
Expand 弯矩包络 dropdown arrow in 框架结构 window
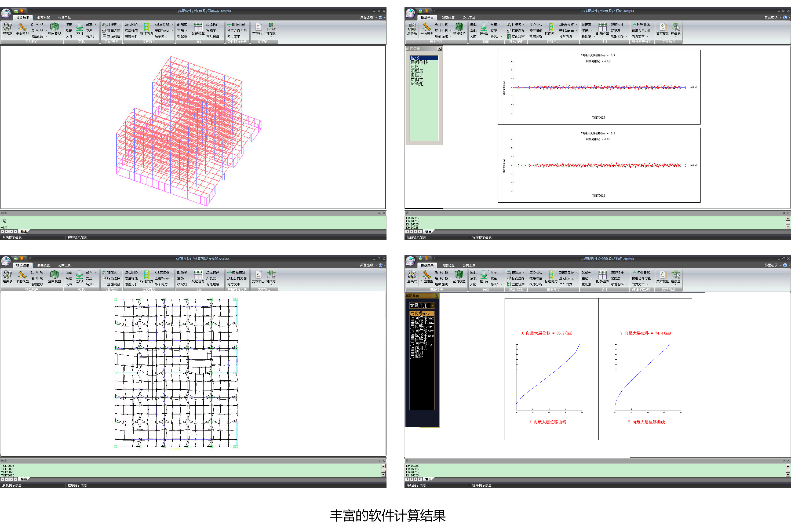click(x=222, y=36)
